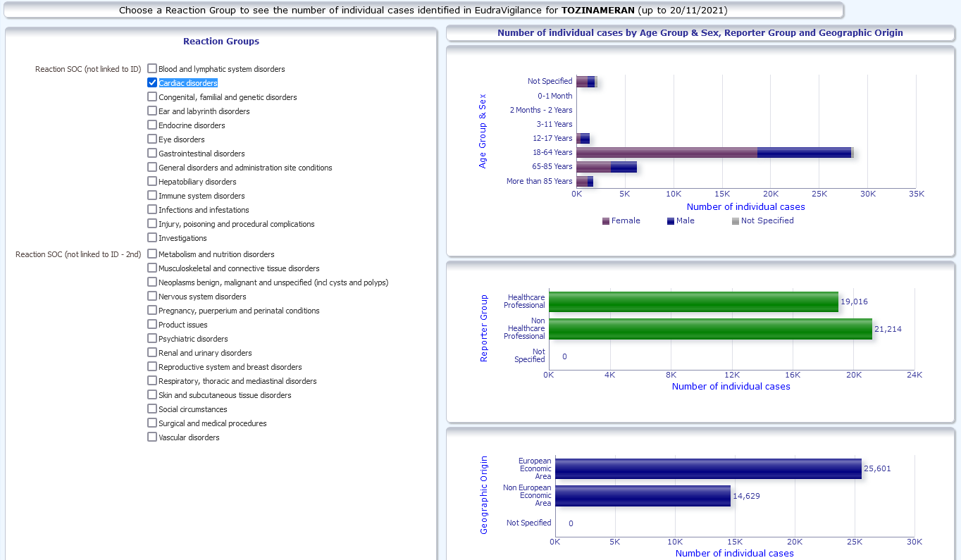961x560 pixels.
Task: Check the Investigations checkbox
Action: tap(152, 237)
